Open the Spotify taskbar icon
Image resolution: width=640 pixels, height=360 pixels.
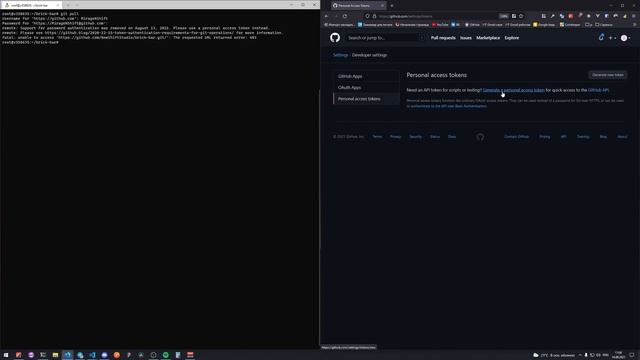click(x=165, y=355)
